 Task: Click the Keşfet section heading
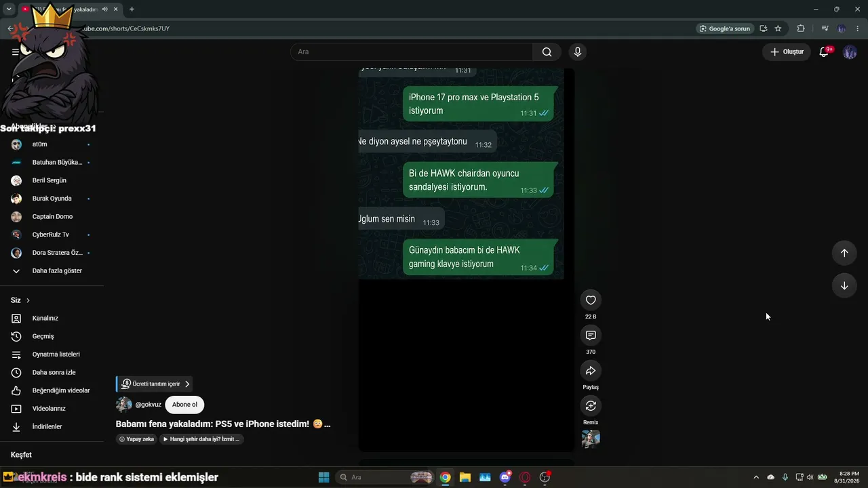tap(21, 455)
